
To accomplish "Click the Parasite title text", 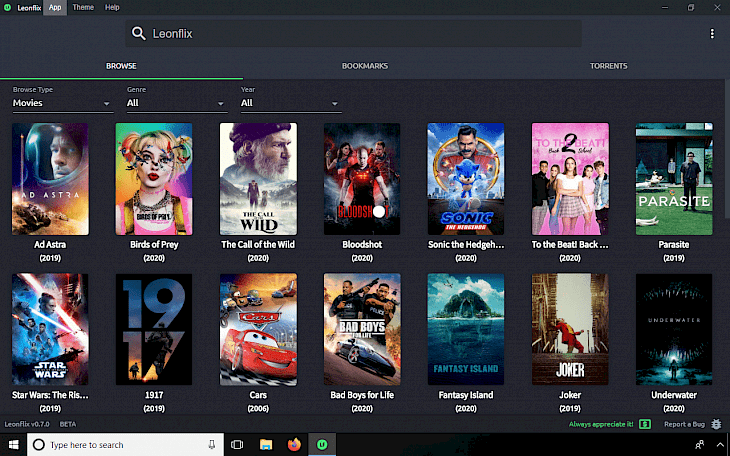I will coord(674,245).
